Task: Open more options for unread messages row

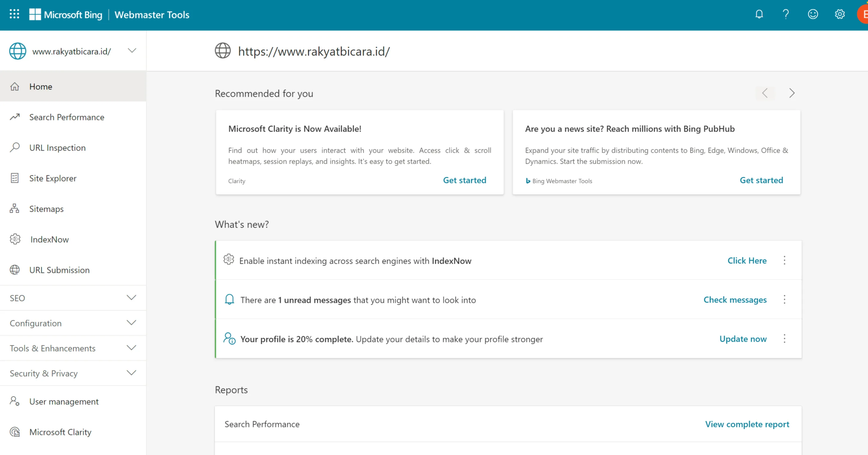Action: click(785, 299)
